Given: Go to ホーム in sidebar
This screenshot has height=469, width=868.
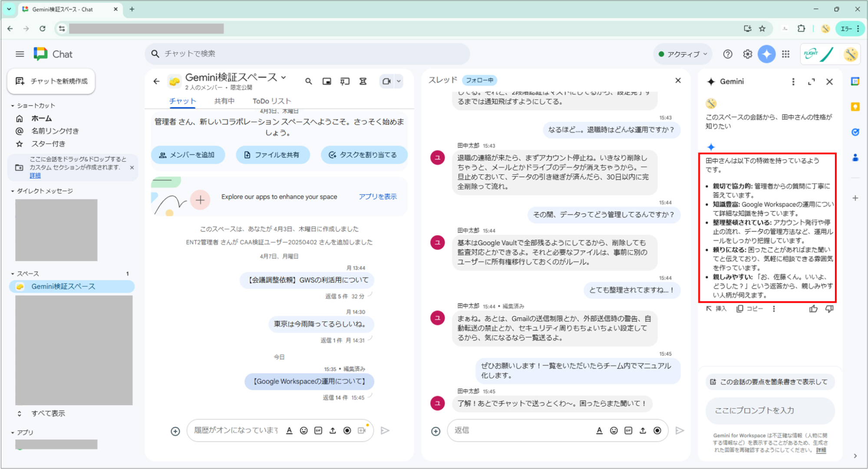Looking at the screenshot, I should [41, 118].
